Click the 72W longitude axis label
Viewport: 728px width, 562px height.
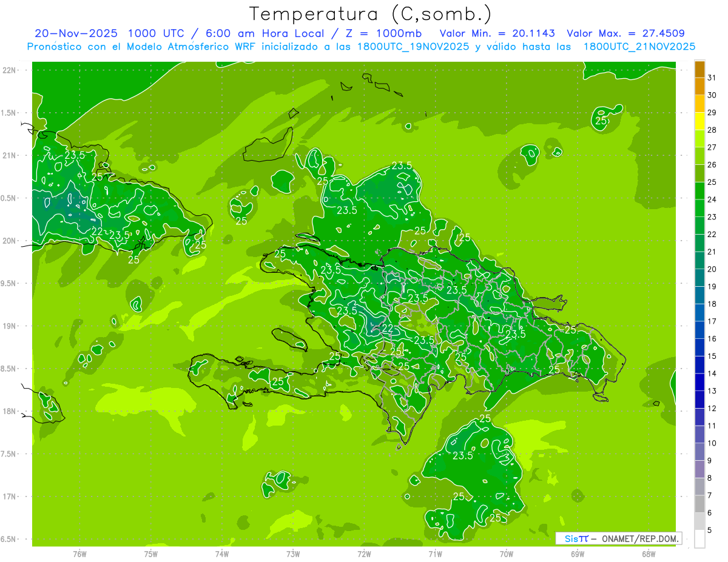tap(364, 554)
